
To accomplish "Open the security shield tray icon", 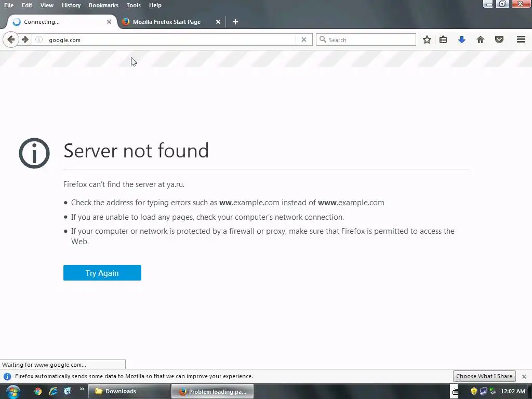I will click(474, 391).
